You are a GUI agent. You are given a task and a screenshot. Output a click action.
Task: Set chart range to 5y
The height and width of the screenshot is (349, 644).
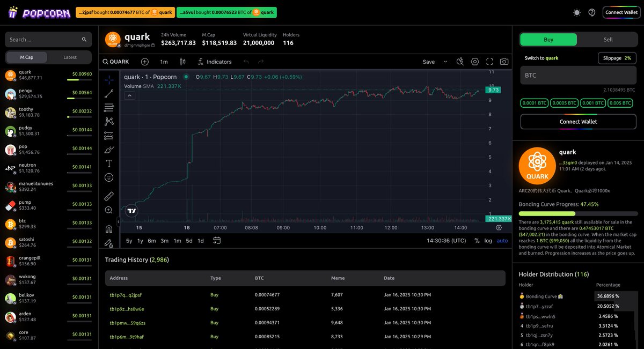tap(129, 241)
